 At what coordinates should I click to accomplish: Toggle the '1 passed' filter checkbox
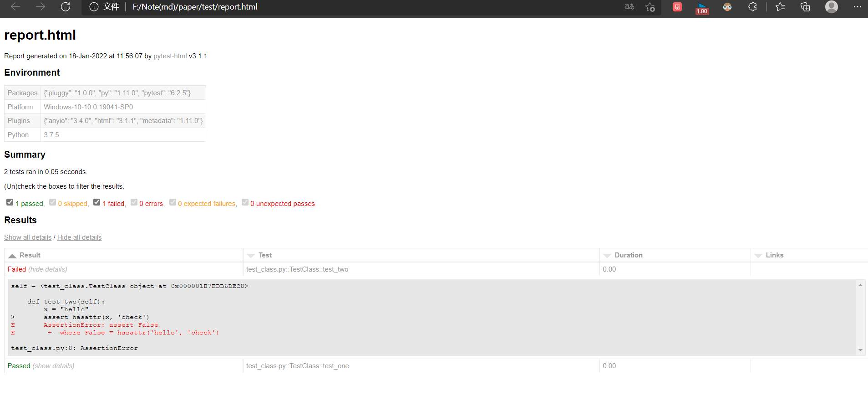pos(10,202)
